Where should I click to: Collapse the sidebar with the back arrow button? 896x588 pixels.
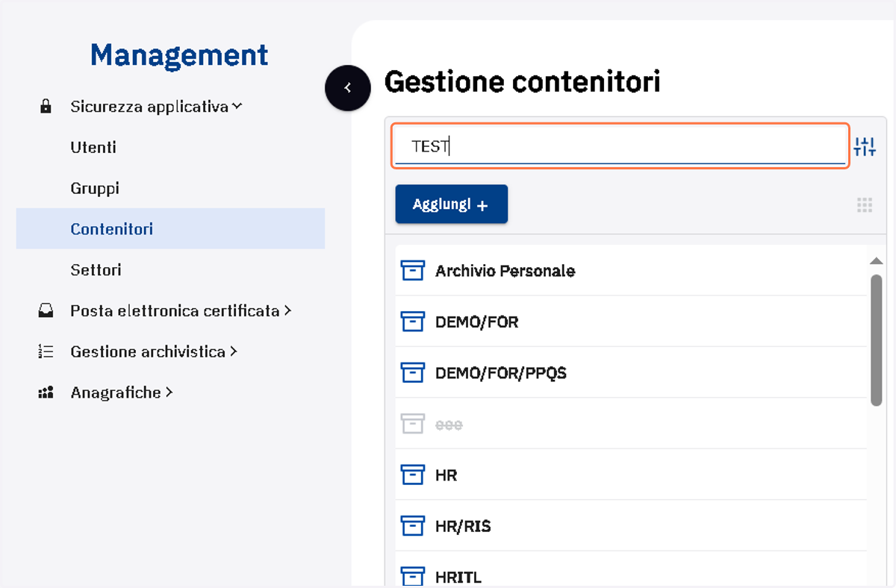(x=348, y=88)
